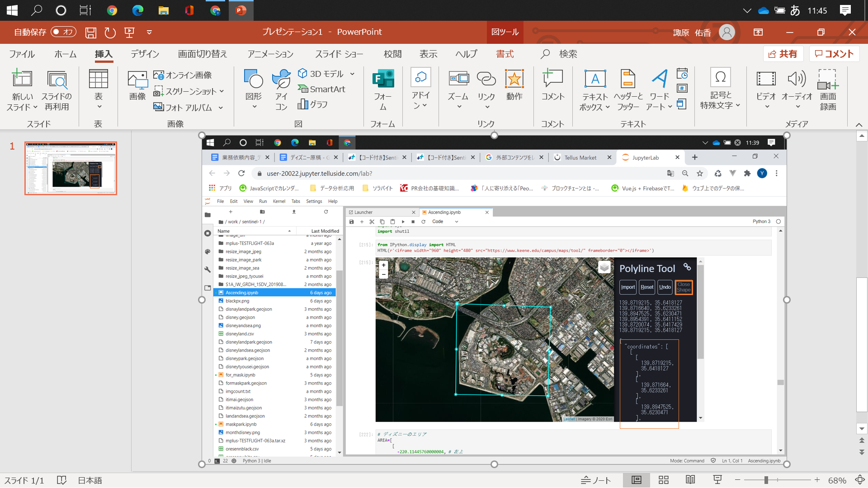Insert a chart (グラフ)
The width and height of the screenshot is (868, 488).
312,104
